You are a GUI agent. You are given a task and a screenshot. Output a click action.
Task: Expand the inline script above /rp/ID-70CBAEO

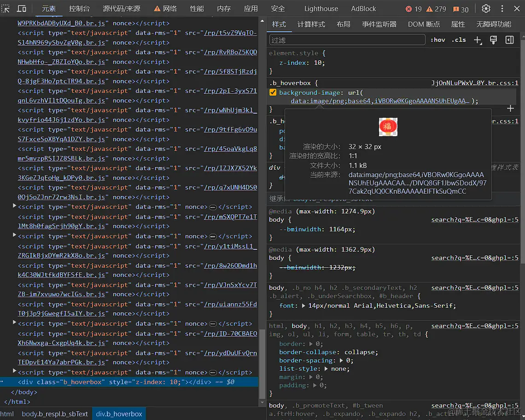click(x=14, y=322)
